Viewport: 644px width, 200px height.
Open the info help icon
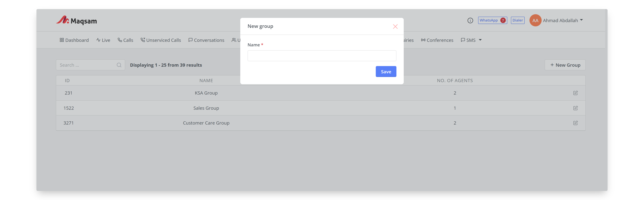point(470,20)
